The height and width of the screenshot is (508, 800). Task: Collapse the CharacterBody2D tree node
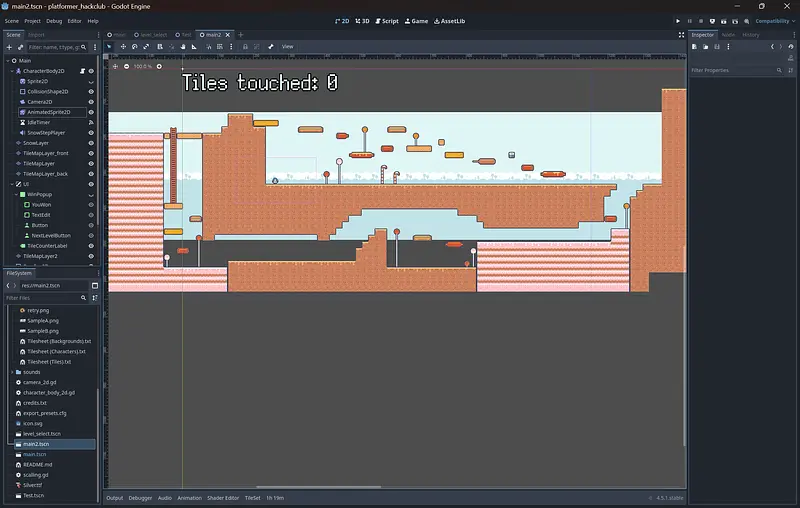(13, 71)
